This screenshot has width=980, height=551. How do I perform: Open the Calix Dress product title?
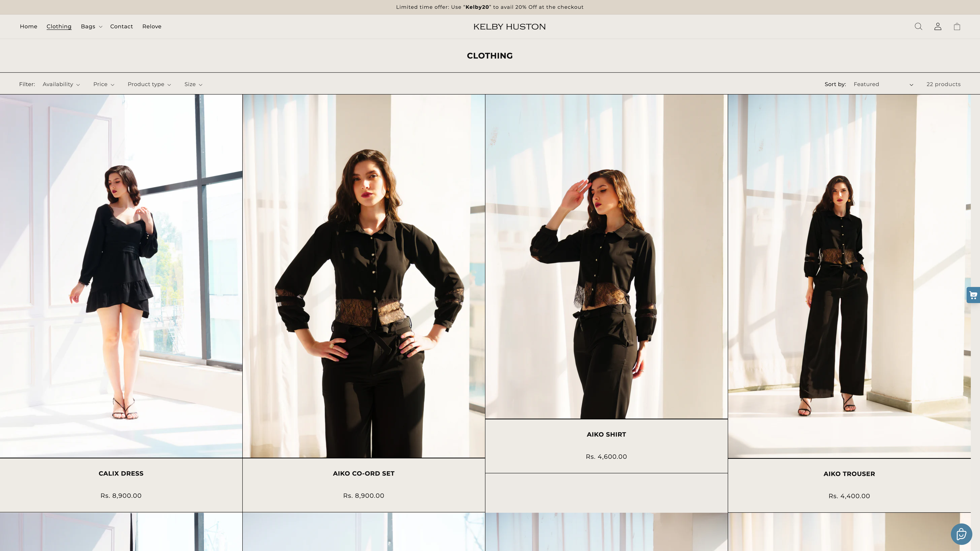[x=121, y=474]
